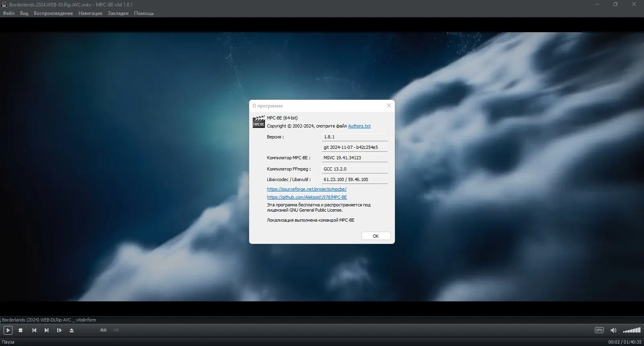Click the "Локализация выполнена командой MPC-BE" text
The width and height of the screenshot is (644, 346).
(x=311, y=220)
